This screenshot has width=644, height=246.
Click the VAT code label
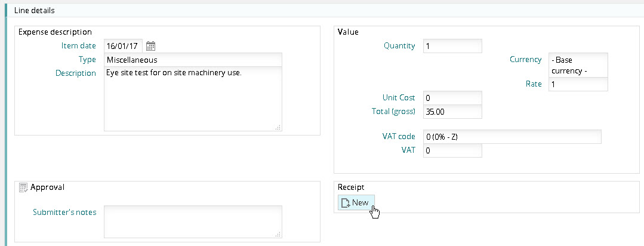tap(398, 136)
